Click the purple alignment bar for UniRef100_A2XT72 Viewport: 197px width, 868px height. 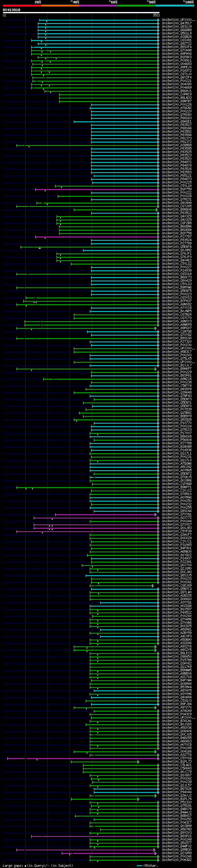pyautogui.click(x=96, y=518)
